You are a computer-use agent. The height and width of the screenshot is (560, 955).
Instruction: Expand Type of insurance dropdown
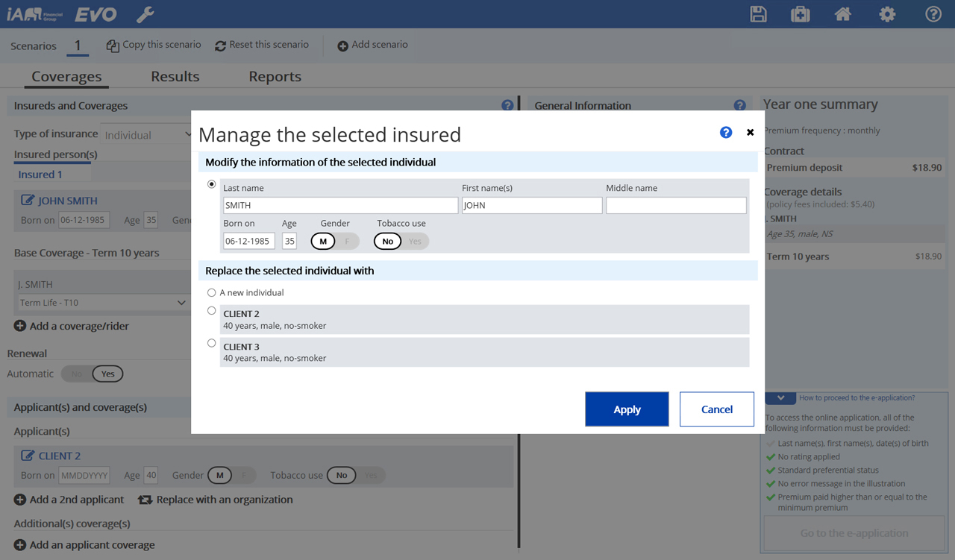[148, 135]
